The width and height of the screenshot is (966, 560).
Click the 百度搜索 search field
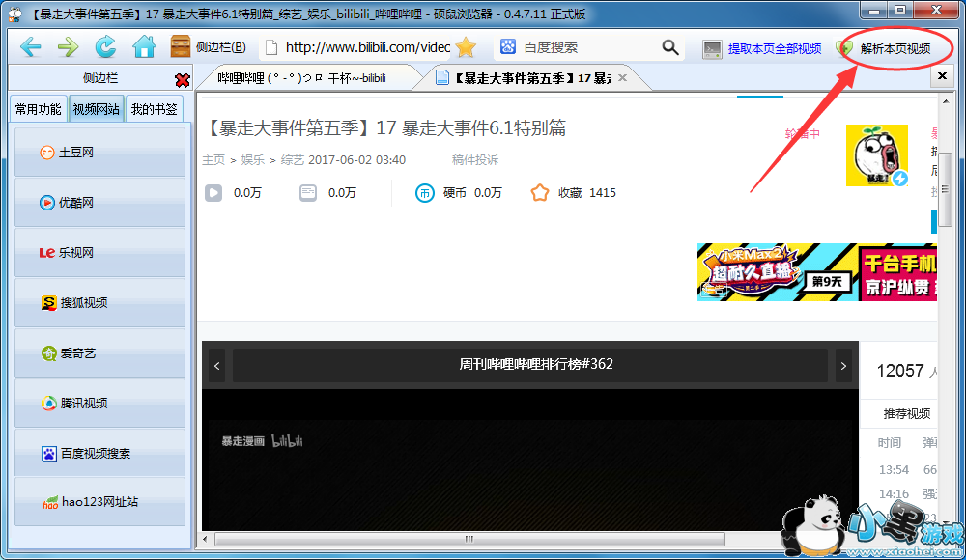pyautogui.click(x=588, y=47)
